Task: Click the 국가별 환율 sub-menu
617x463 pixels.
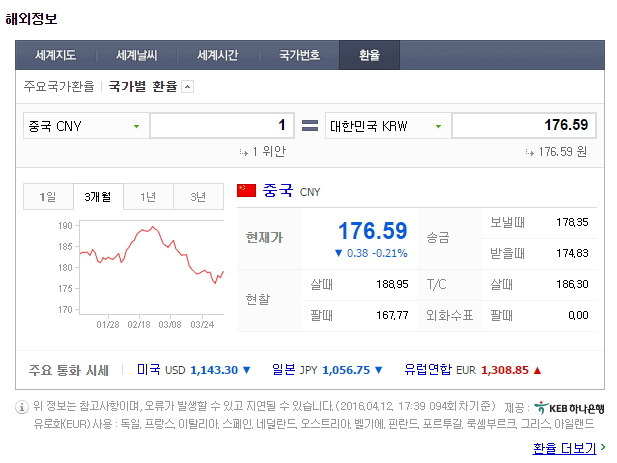Action: pyautogui.click(x=143, y=86)
